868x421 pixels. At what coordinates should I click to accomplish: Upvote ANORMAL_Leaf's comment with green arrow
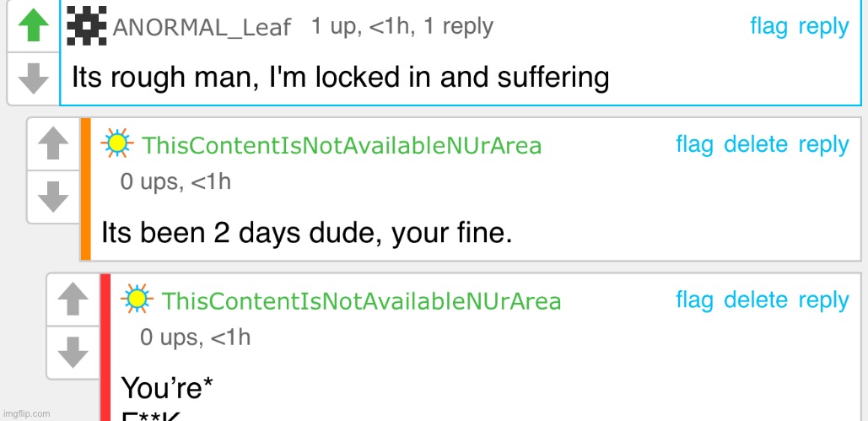pyautogui.click(x=34, y=26)
